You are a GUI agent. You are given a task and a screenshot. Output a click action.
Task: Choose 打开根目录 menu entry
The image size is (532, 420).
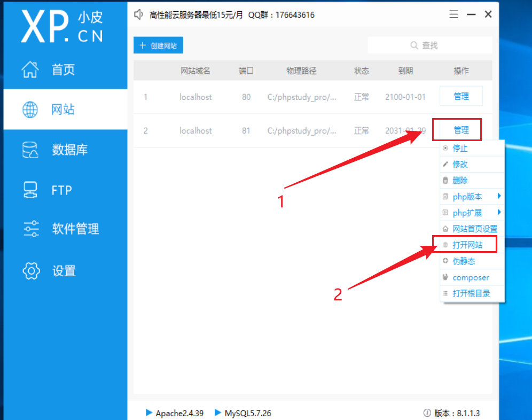click(x=472, y=293)
